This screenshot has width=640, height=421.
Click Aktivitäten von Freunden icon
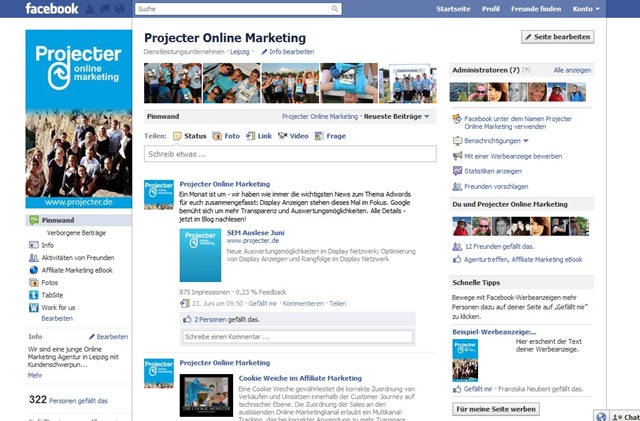[33, 258]
